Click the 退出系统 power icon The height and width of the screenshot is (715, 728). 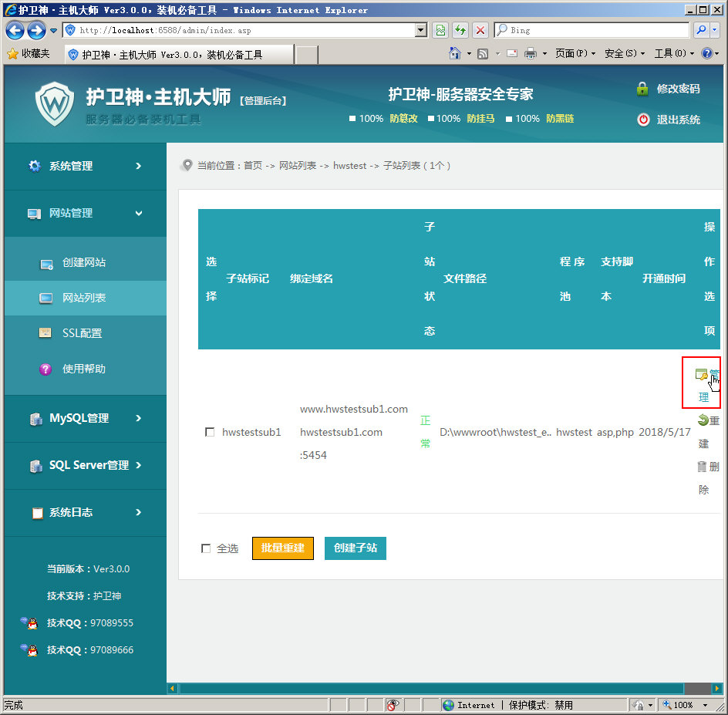(643, 120)
